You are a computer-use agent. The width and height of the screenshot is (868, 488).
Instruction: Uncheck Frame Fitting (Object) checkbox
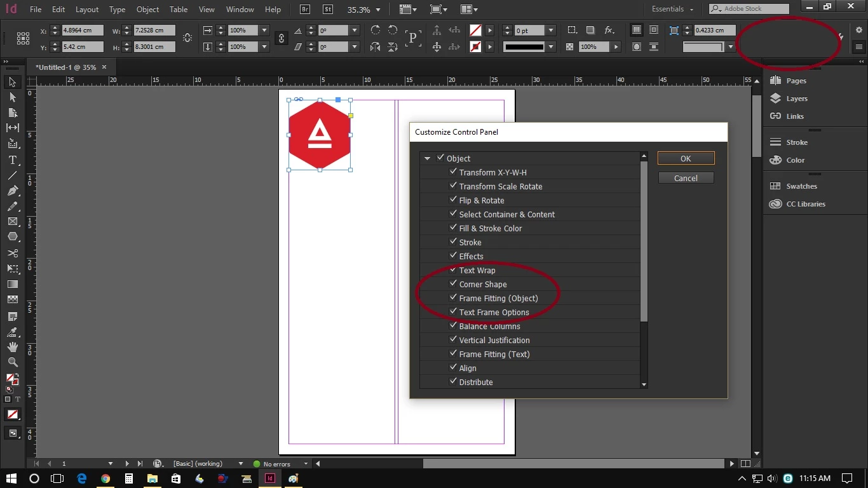453,297
